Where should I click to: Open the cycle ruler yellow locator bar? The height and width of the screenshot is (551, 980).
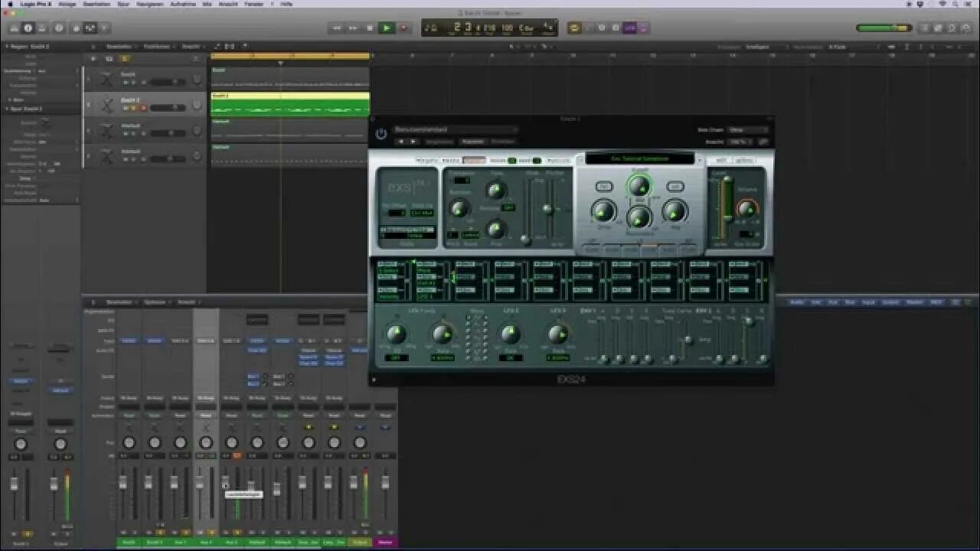[x=290, y=56]
